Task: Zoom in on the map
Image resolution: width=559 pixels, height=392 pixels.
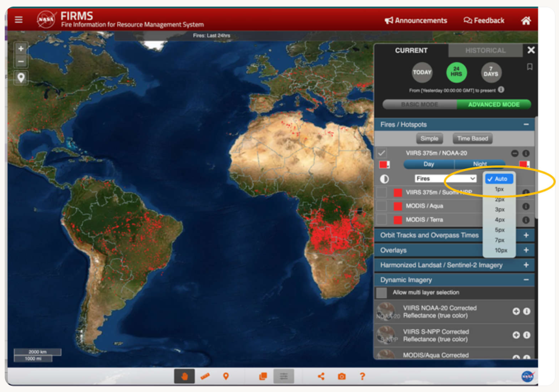Action: tap(21, 49)
